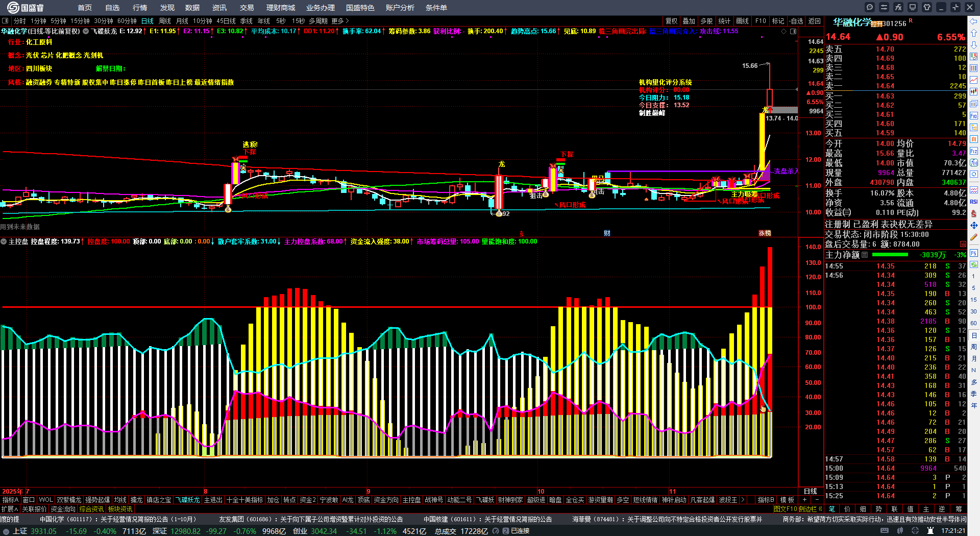Expand the 更多 more periods dropdown

click(x=340, y=21)
